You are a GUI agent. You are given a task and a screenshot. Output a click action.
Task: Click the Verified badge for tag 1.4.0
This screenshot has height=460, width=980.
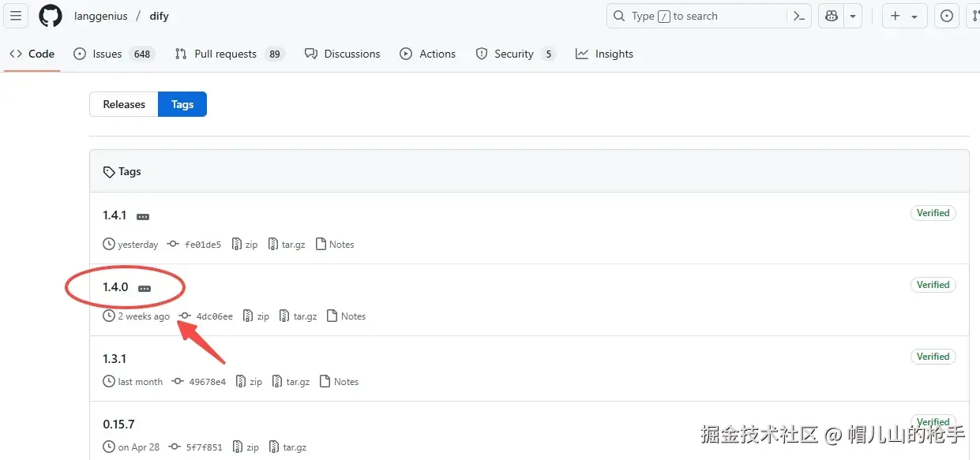[933, 285]
